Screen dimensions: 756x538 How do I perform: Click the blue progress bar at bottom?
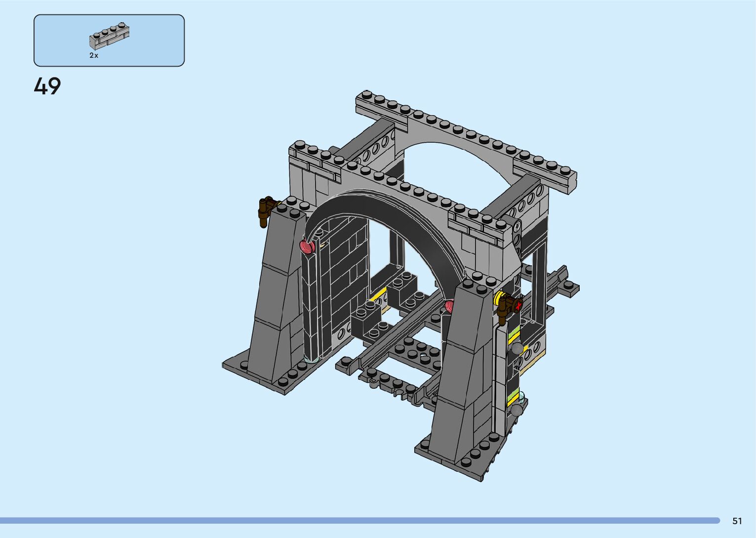pyautogui.click(x=359, y=520)
